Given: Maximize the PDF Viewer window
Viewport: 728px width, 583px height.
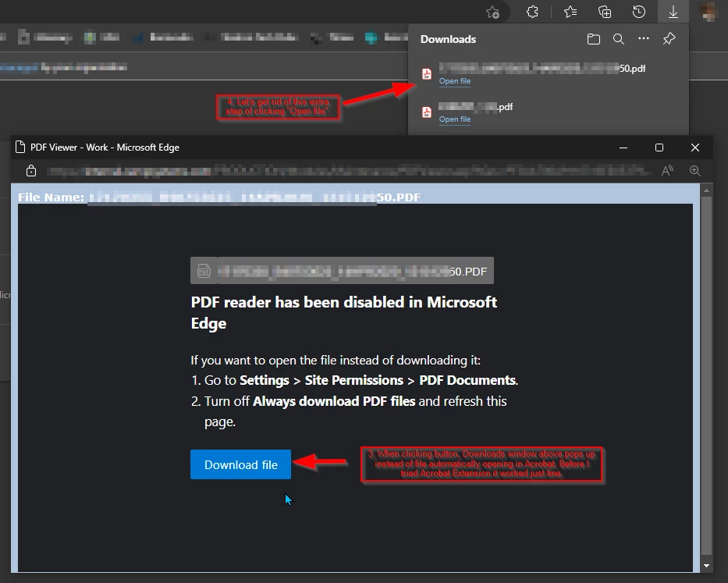Looking at the screenshot, I should tap(659, 148).
